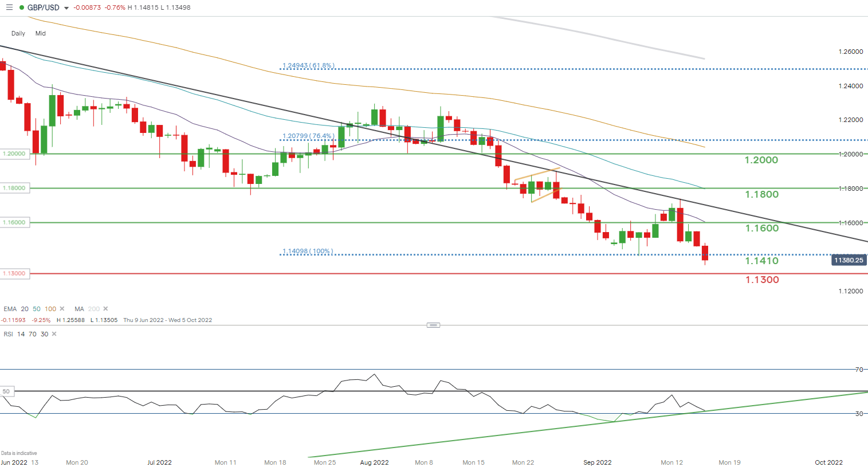This screenshot has width=868, height=467.
Task: Click the L 1.13498 low value
Action: 176,8
